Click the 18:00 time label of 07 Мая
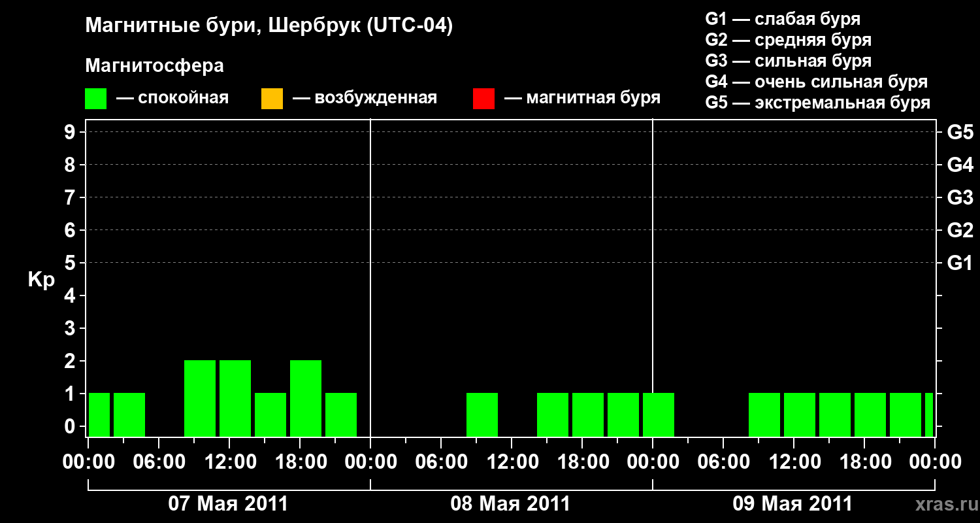The image size is (980, 523). (x=300, y=462)
